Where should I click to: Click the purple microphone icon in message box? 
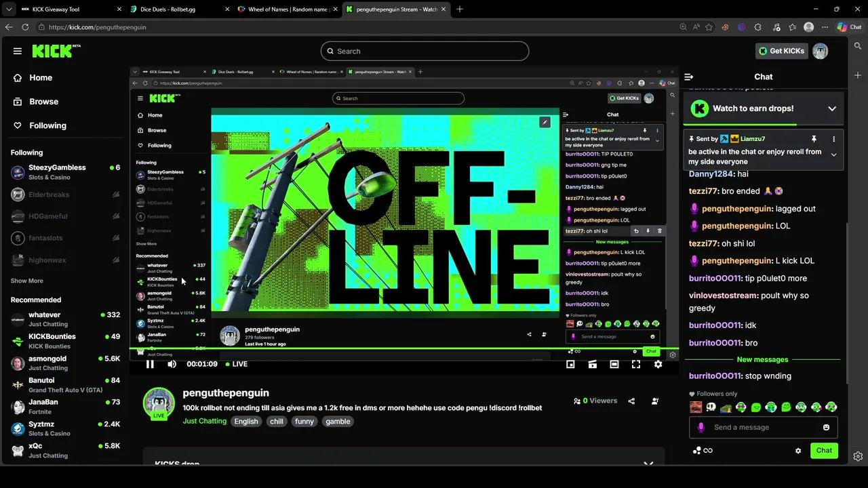(701, 427)
